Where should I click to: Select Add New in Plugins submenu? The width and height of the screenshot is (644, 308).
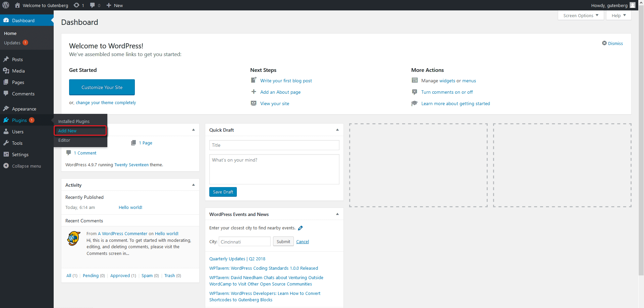click(67, 131)
